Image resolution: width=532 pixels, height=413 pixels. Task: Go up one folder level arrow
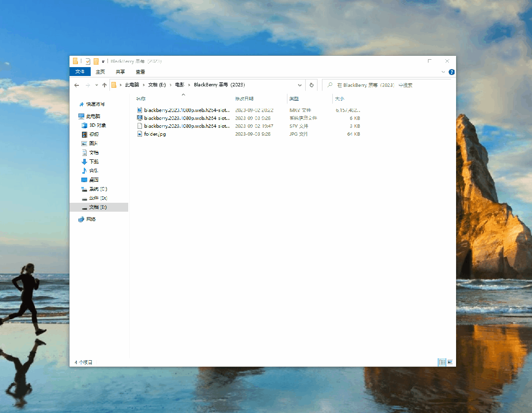click(x=105, y=85)
